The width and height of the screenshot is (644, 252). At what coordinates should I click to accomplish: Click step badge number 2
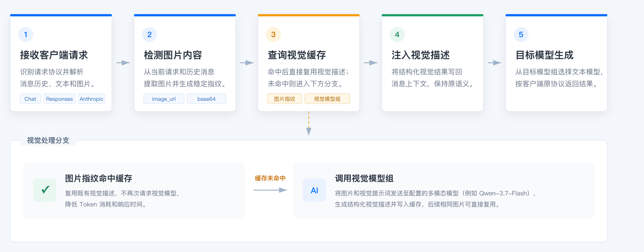(149, 34)
